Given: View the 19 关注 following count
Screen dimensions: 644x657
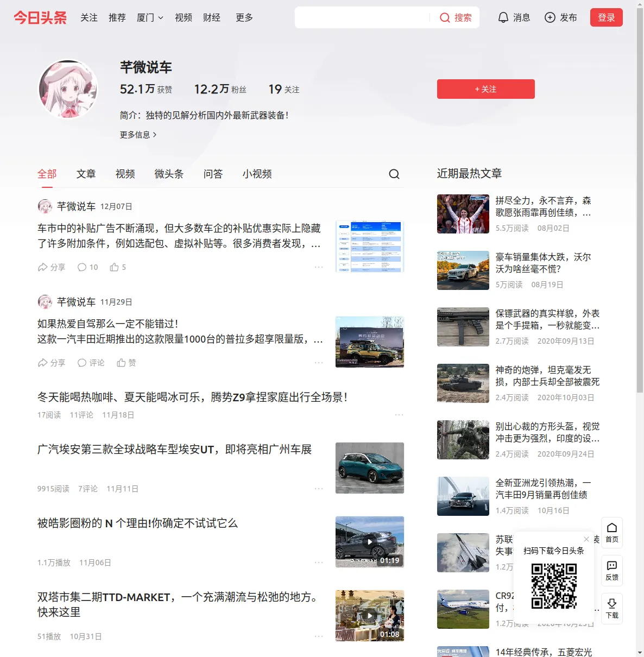Looking at the screenshot, I should click(284, 89).
